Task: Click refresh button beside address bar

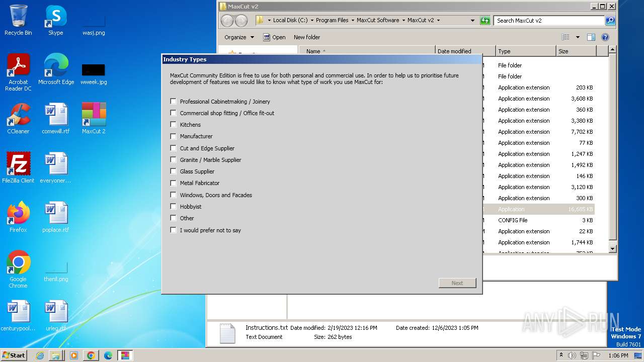Action: pos(485,21)
